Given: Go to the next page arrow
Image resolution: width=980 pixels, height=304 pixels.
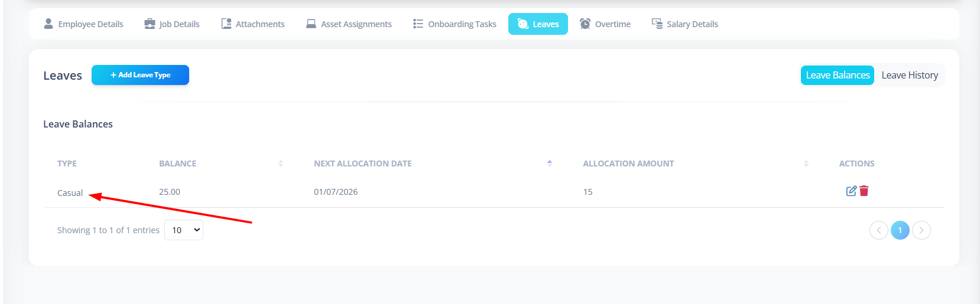Looking at the screenshot, I should click(x=921, y=230).
